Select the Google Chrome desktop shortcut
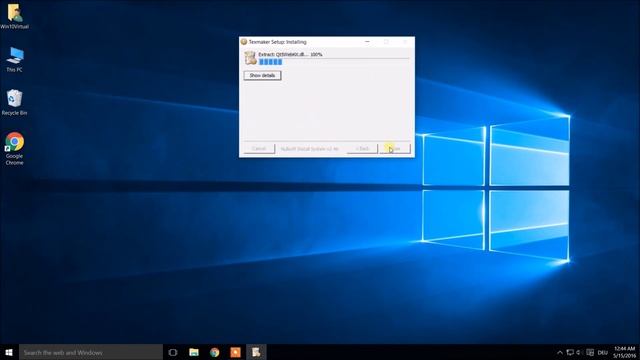This screenshot has height=360, width=640. point(14,149)
